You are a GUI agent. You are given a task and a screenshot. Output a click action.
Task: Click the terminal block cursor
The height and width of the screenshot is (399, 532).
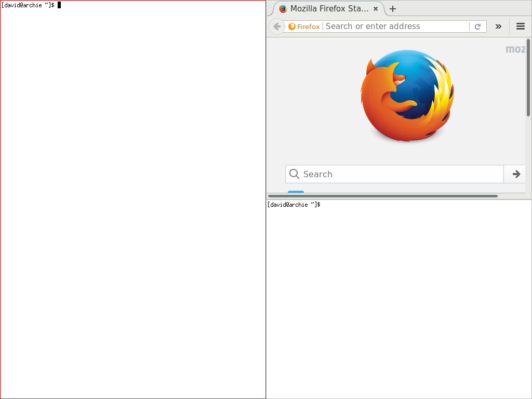click(x=59, y=5)
